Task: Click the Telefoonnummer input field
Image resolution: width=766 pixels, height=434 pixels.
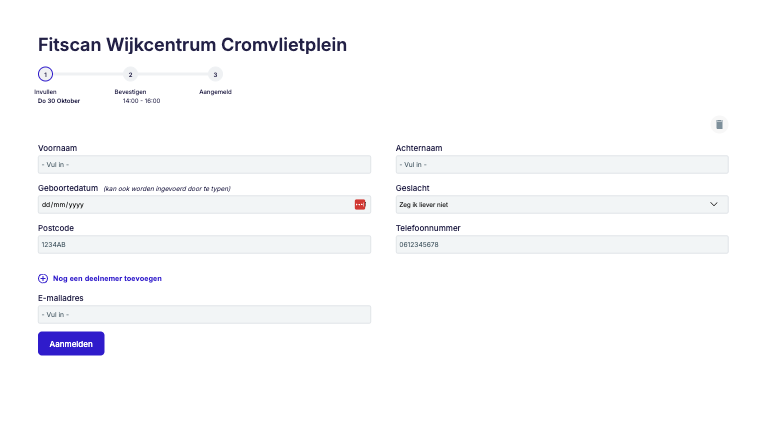Action: pyautogui.click(x=562, y=244)
